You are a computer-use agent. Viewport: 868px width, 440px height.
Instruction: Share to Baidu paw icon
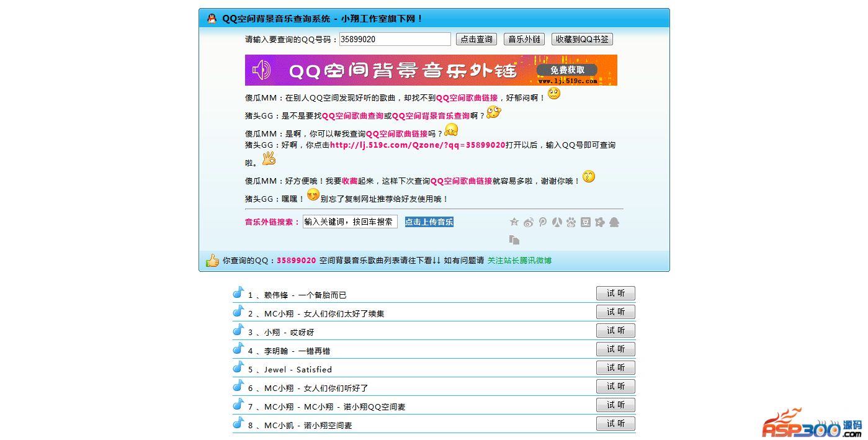571,222
